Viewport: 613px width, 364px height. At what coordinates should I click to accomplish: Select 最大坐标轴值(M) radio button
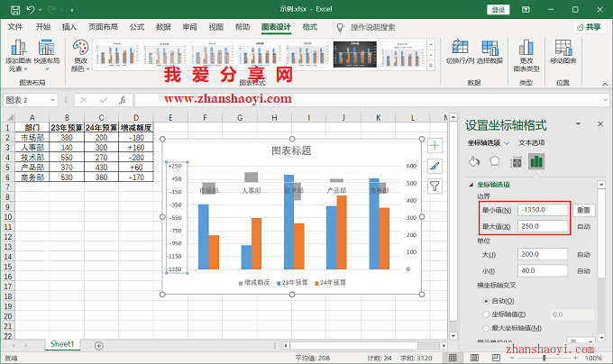tap(486, 328)
